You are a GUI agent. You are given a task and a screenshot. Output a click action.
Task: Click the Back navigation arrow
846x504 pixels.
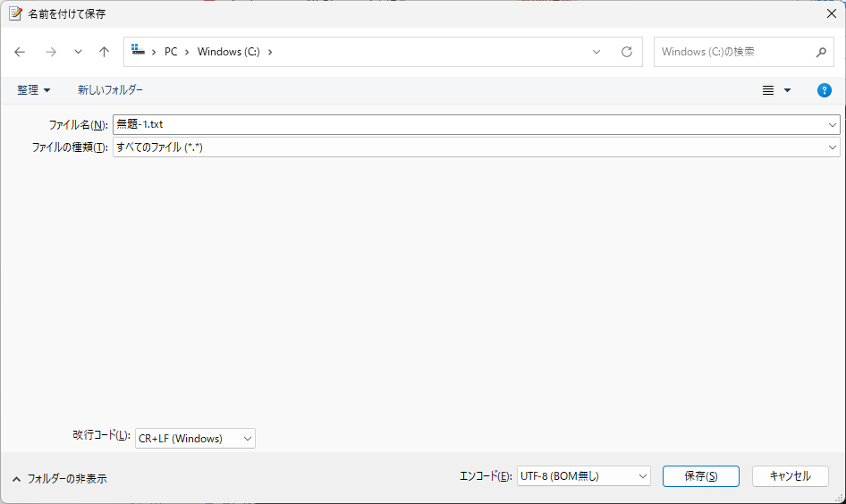pyautogui.click(x=21, y=52)
